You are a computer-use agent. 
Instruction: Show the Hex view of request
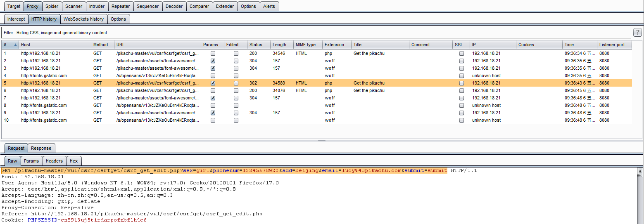click(74, 161)
